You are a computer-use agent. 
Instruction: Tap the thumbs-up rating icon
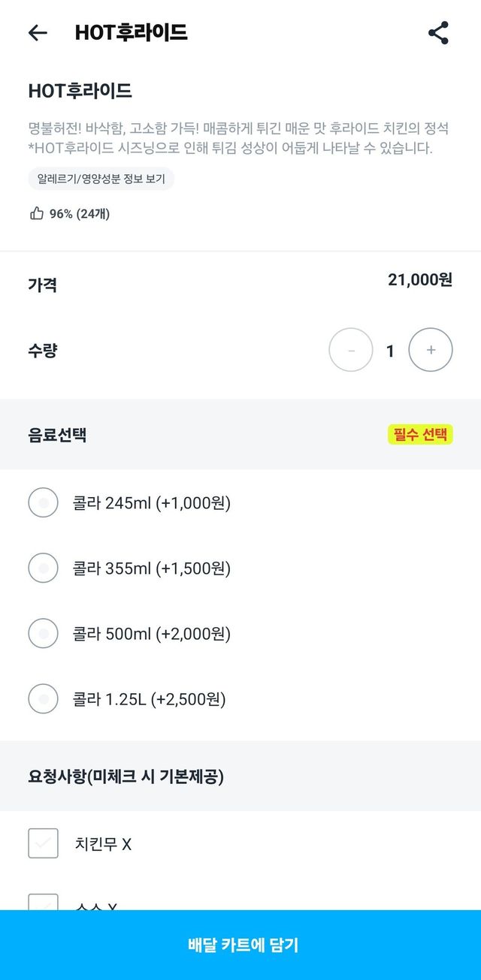37,214
